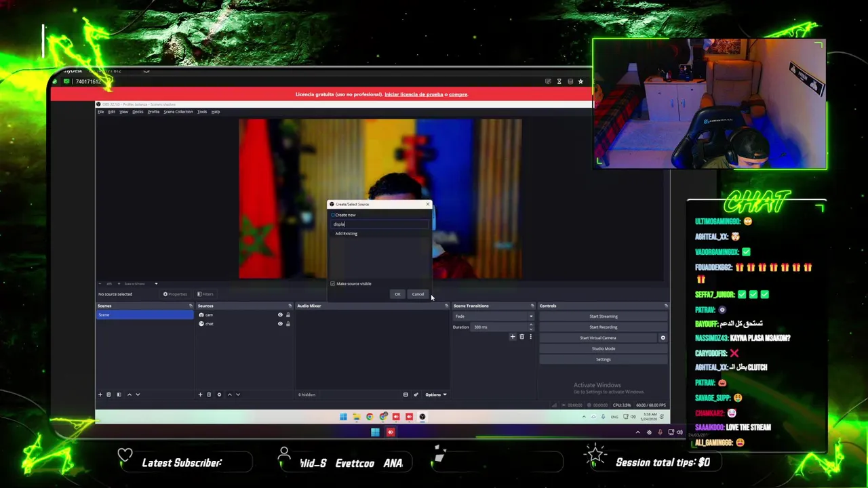This screenshot has height=488, width=868.
Task: Open Audio Mixer Options dropdown
Action: 435,394
